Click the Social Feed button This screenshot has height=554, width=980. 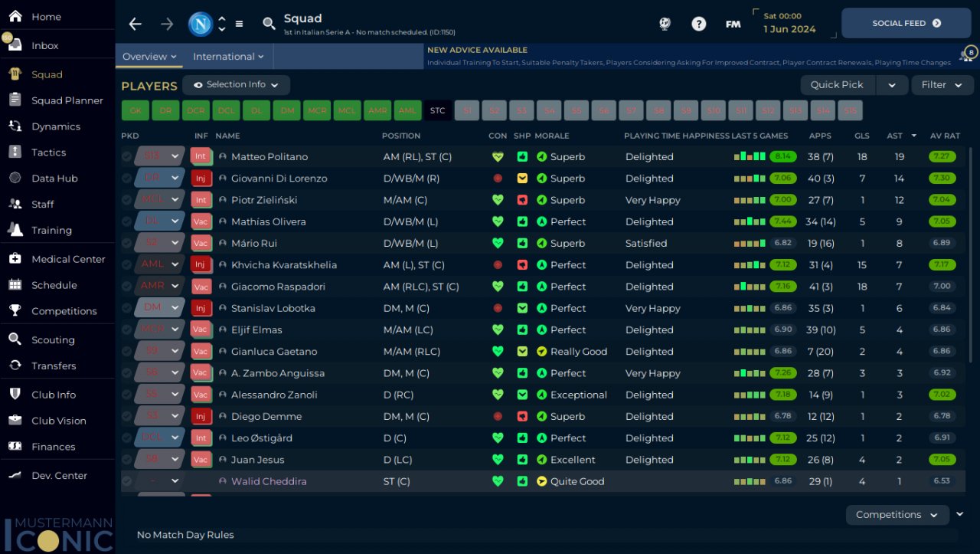(906, 23)
